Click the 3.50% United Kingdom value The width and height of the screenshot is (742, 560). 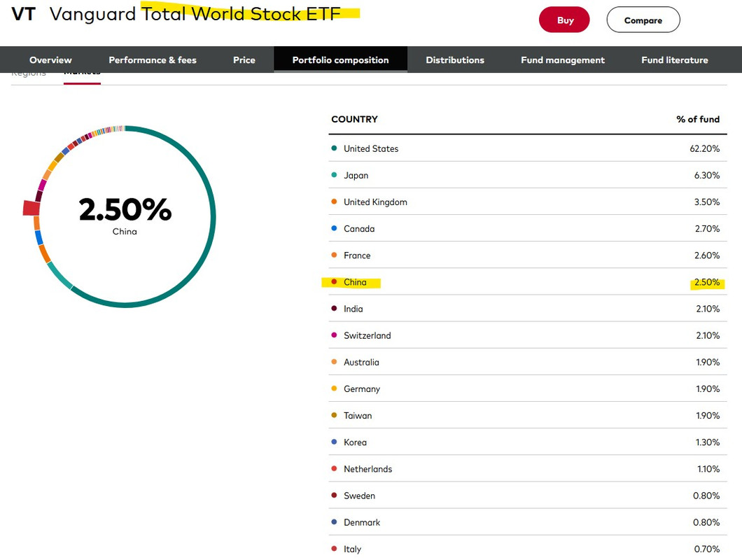point(706,202)
